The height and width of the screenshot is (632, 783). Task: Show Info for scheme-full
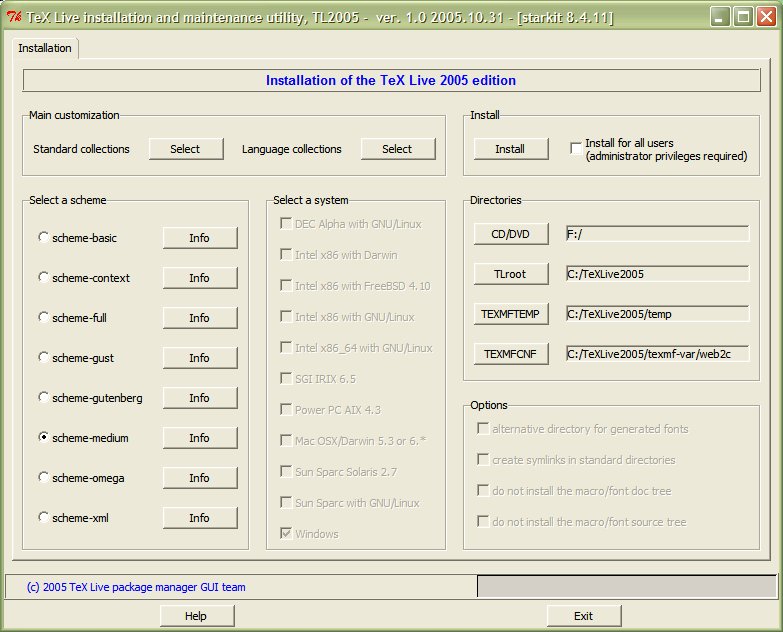coord(200,318)
